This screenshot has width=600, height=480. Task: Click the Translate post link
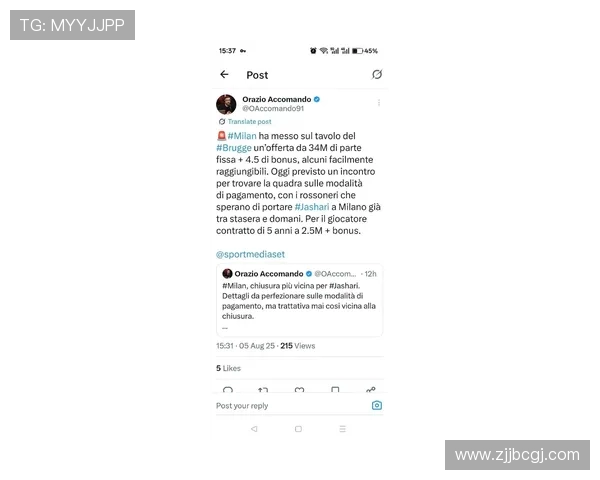249,121
